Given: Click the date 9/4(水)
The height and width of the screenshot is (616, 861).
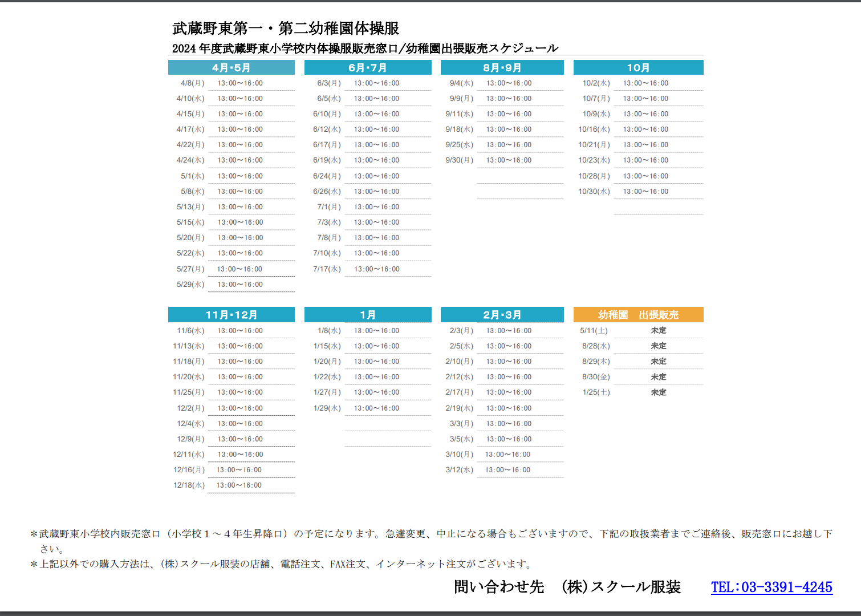Looking at the screenshot, I should tap(462, 83).
